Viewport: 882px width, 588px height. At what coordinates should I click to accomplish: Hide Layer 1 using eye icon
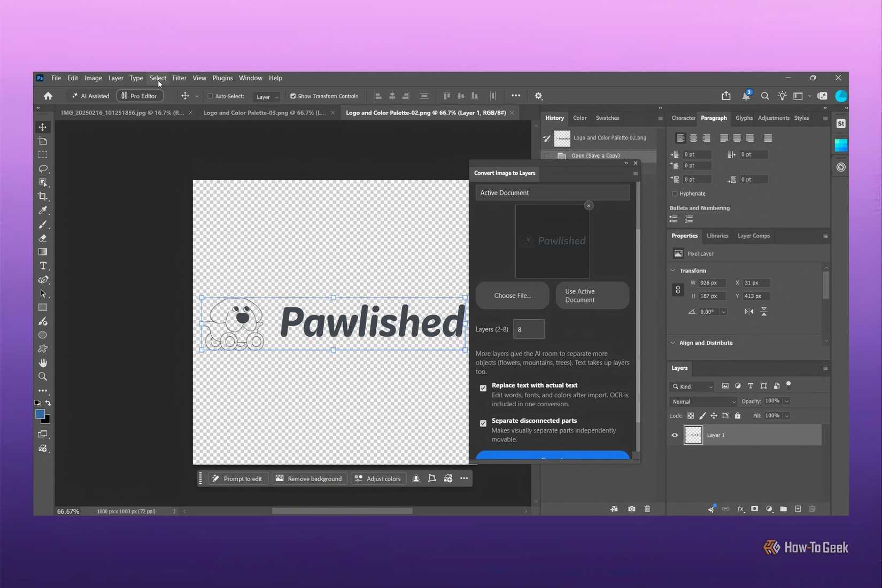pyautogui.click(x=675, y=435)
